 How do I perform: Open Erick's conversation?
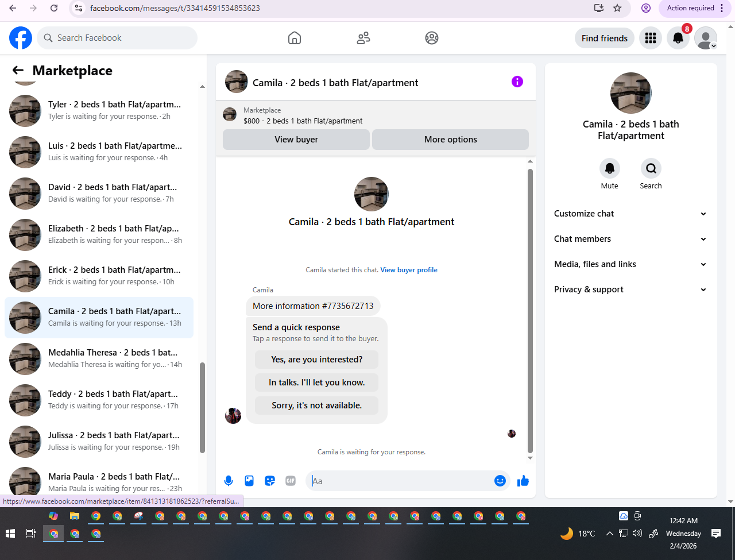[99, 276]
